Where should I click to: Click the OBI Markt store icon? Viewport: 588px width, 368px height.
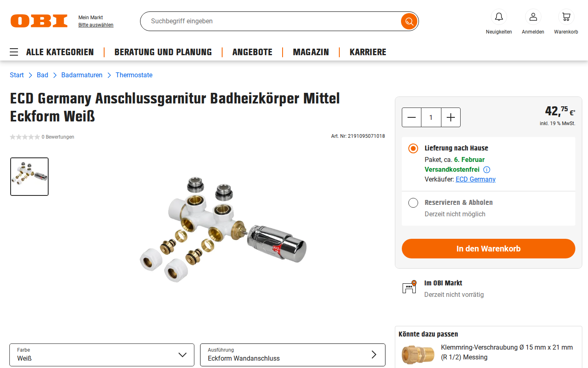(x=410, y=287)
